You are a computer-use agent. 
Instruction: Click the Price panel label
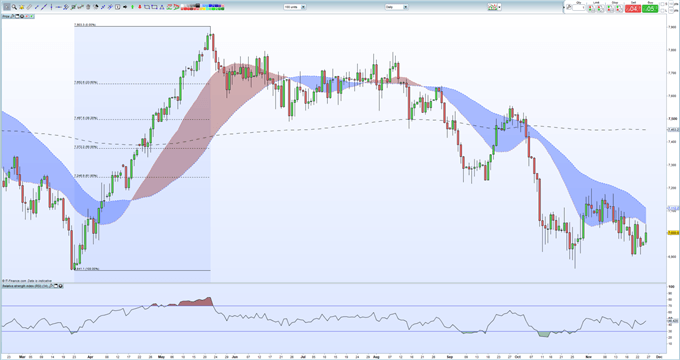tap(6, 16)
